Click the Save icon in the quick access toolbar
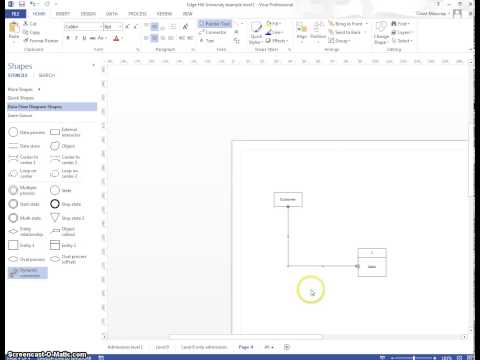Viewport: 480px width, 360px height. [x=22, y=4]
